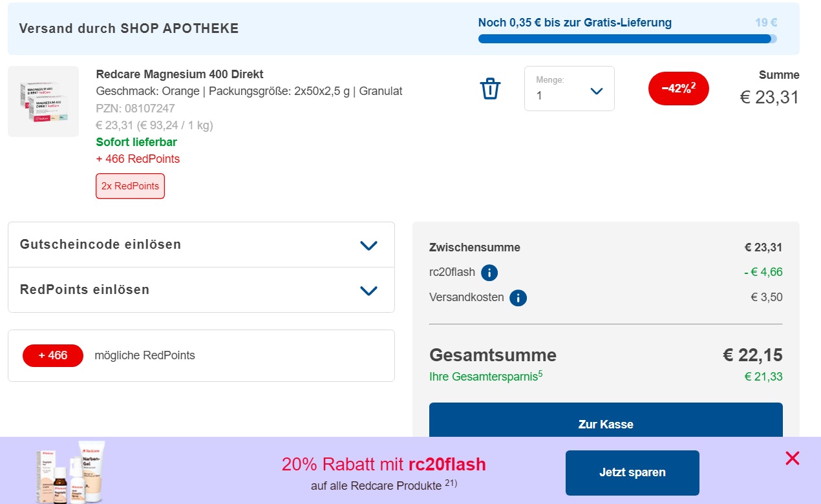Click the '+ 466 RedPoints' text under product
This screenshot has height=504, width=821.
click(x=138, y=159)
